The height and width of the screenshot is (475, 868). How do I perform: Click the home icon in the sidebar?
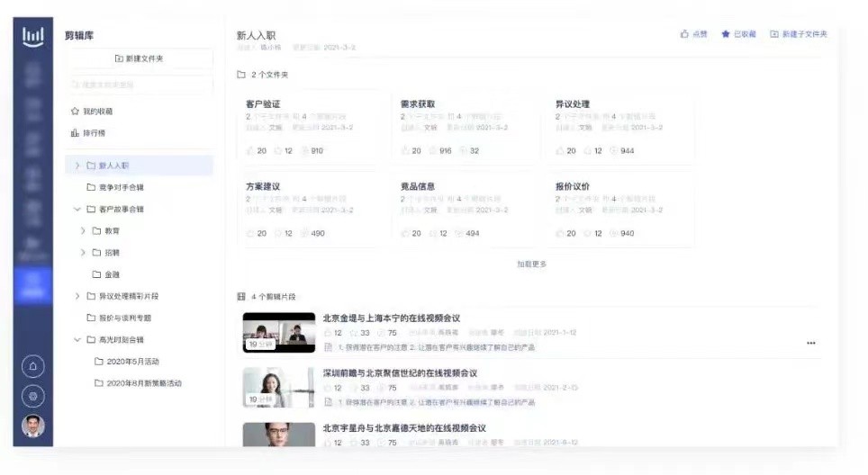[32, 366]
